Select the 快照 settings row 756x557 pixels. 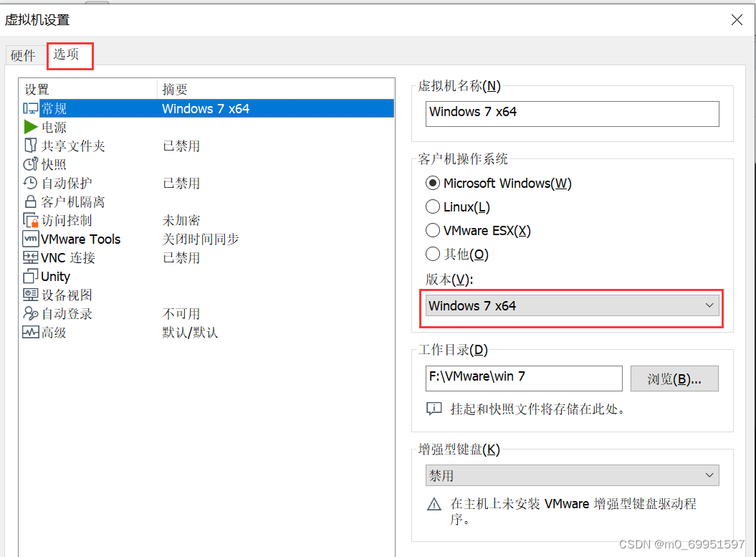(x=208, y=164)
